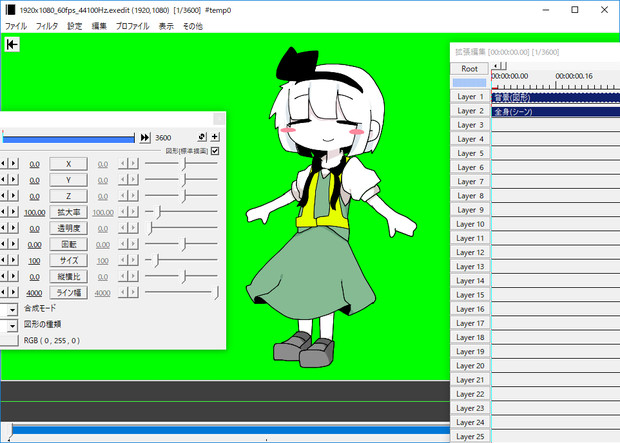Open the ファイル menu
This screenshot has width=620, height=443.
point(16,25)
